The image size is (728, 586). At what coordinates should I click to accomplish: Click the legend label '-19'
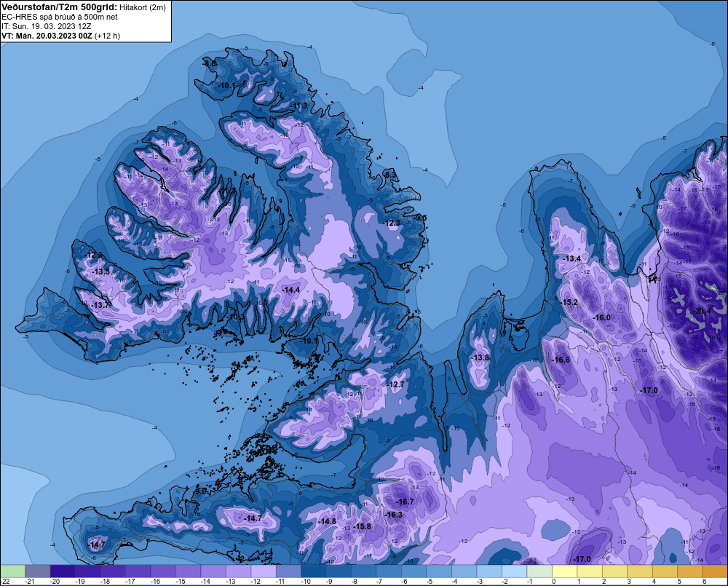coord(81,582)
